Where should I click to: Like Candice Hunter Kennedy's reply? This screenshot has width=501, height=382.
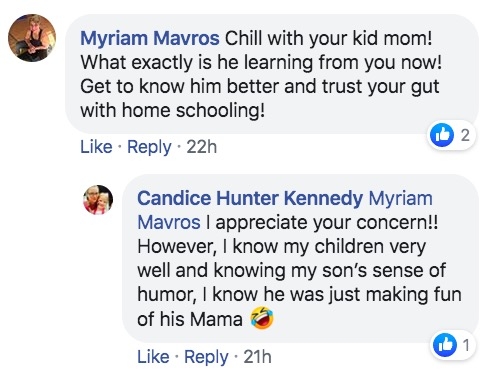[x=153, y=357]
